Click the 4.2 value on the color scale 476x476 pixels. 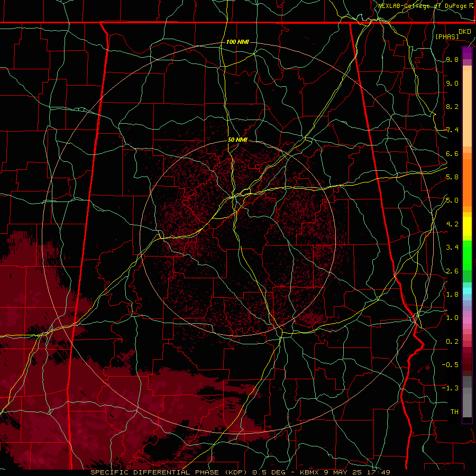point(452,224)
